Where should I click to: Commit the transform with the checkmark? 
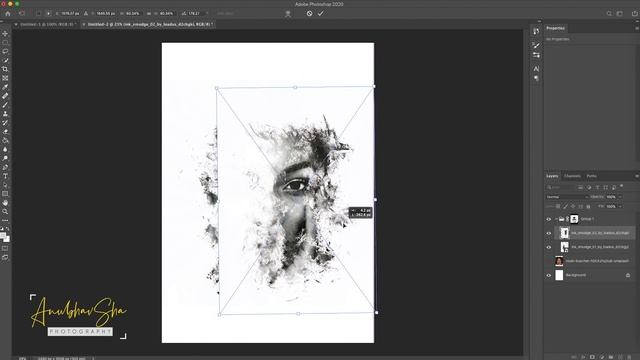(321, 13)
